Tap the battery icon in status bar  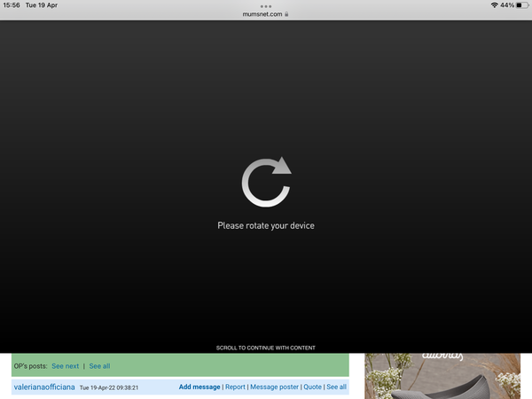pyautogui.click(x=520, y=5)
